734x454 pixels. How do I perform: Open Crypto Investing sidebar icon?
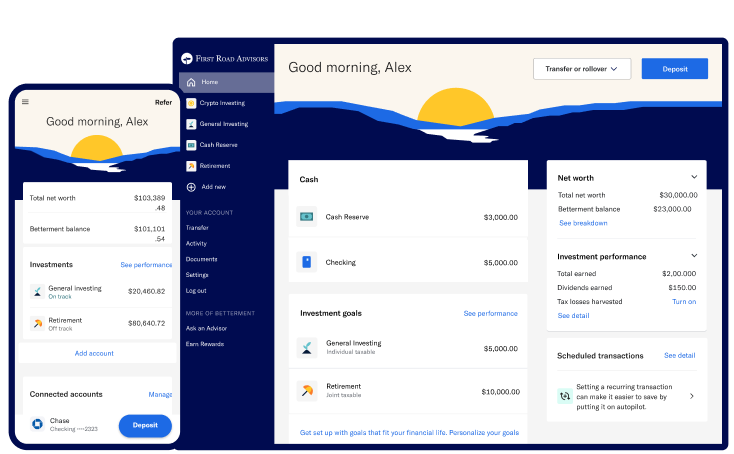[190, 103]
